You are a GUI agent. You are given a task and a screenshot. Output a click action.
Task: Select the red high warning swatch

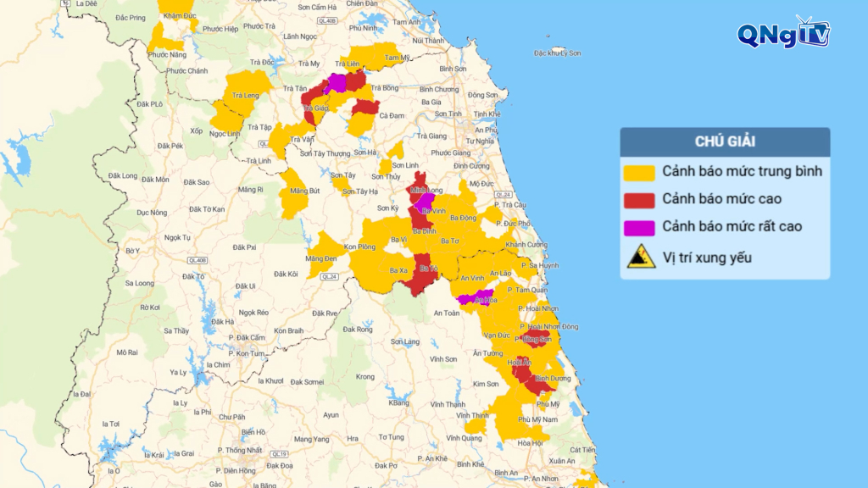coord(640,200)
